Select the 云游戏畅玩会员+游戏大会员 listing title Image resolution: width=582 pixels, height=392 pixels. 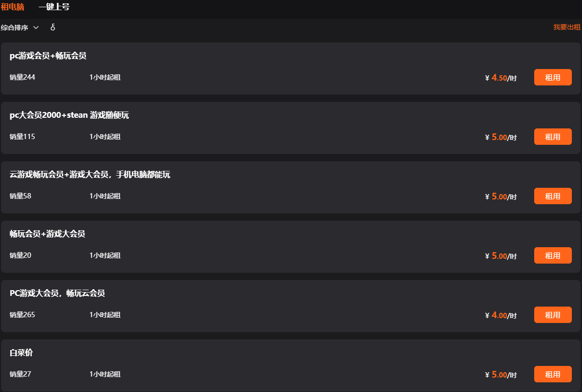click(x=90, y=175)
